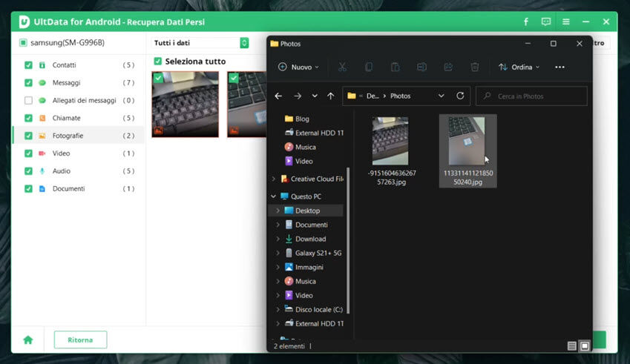Image resolution: width=630 pixels, height=364 pixels.
Task: Click the Nuovo button in Explorer
Action: pos(298,67)
